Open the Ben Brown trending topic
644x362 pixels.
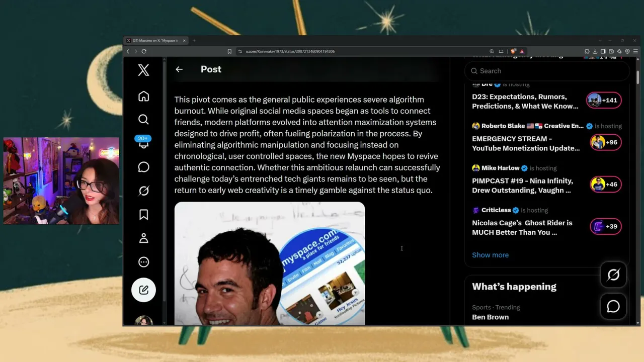coord(490,317)
